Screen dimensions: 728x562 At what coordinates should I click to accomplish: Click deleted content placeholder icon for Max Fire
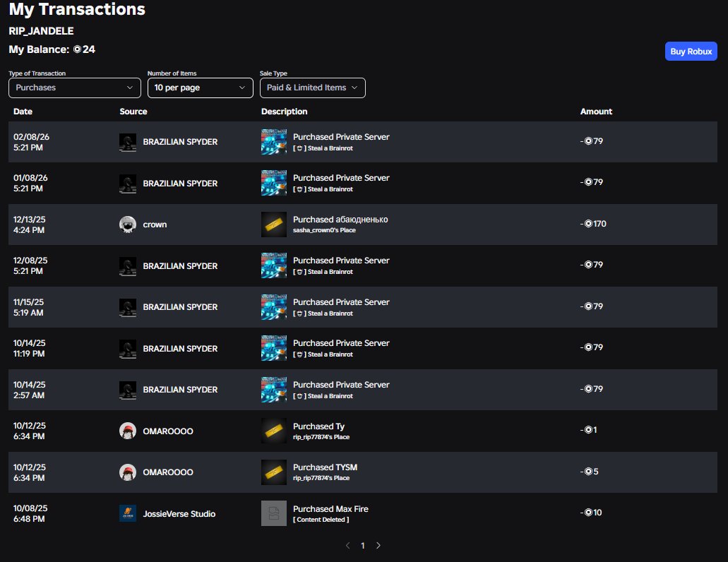274,513
